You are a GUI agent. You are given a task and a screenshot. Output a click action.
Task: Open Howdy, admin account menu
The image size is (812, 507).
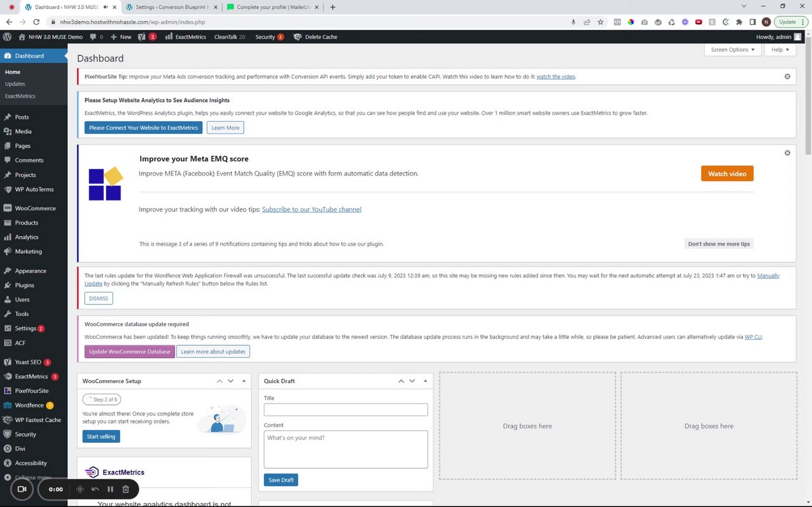(778, 37)
